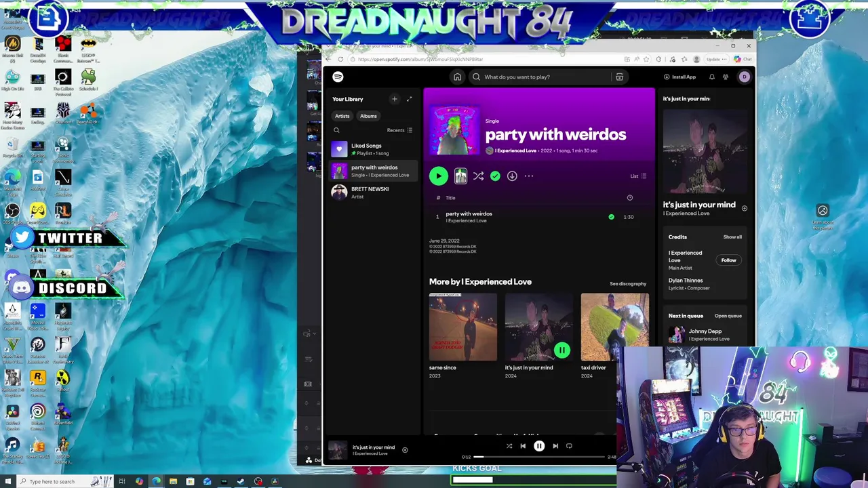Open the List view dropdown
868x488 pixels.
tap(638, 176)
